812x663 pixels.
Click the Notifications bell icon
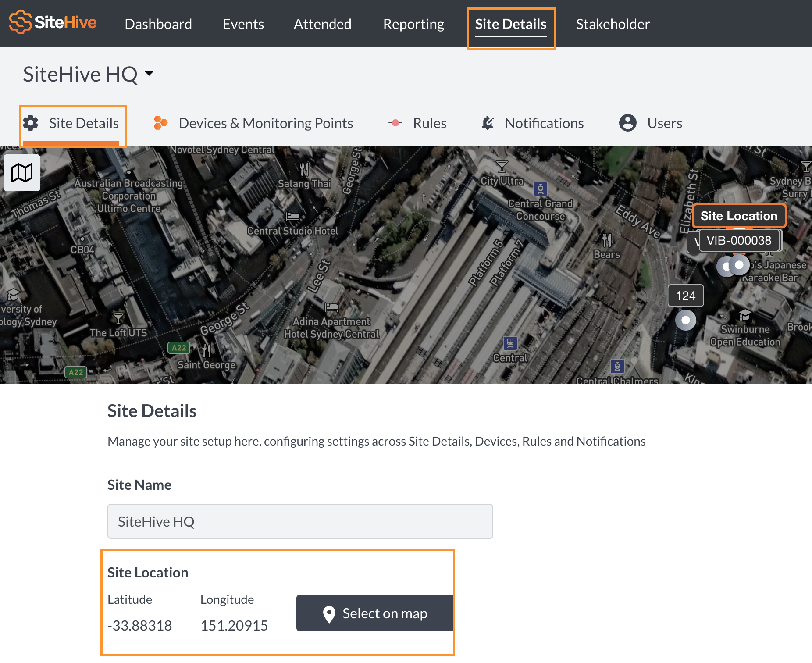coord(488,123)
